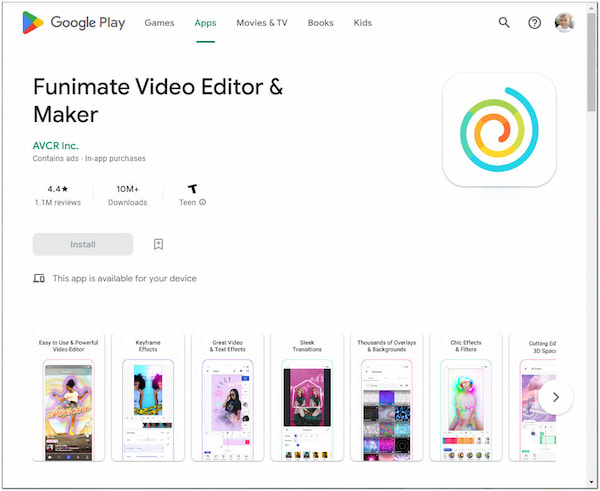Go to Movies & TV tab
The height and width of the screenshot is (491, 600).
coord(262,23)
